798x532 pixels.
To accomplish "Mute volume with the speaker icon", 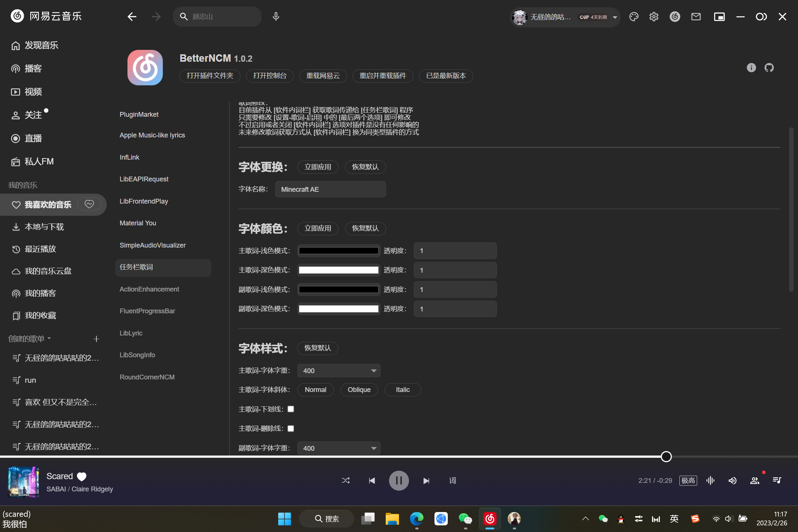I will tap(733, 480).
